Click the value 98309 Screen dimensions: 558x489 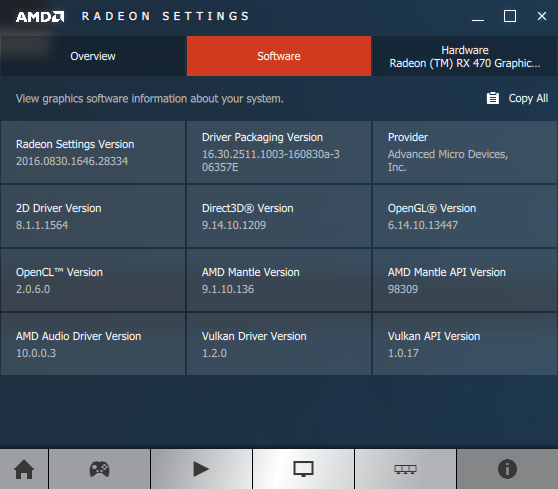(403, 289)
